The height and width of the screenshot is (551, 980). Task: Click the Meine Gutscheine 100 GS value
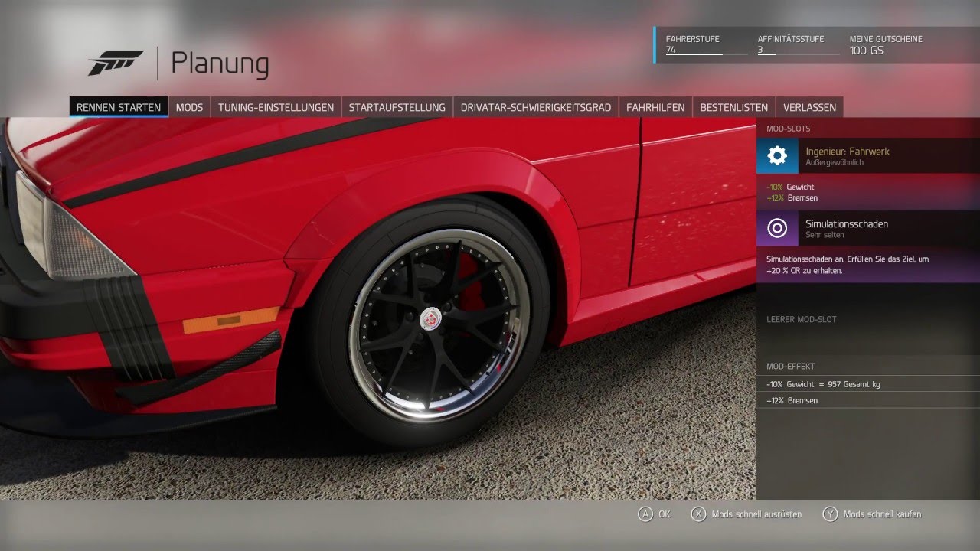pyautogui.click(x=867, y=50)
